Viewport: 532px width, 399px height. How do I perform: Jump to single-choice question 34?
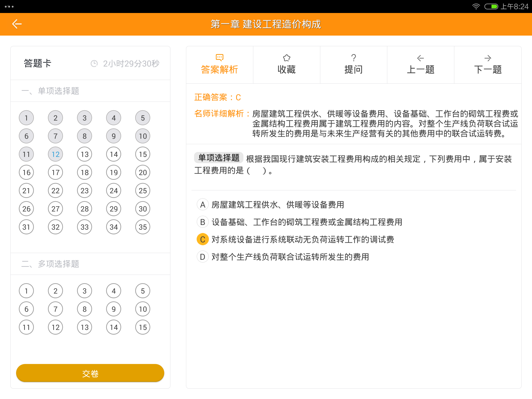(114, 227)
